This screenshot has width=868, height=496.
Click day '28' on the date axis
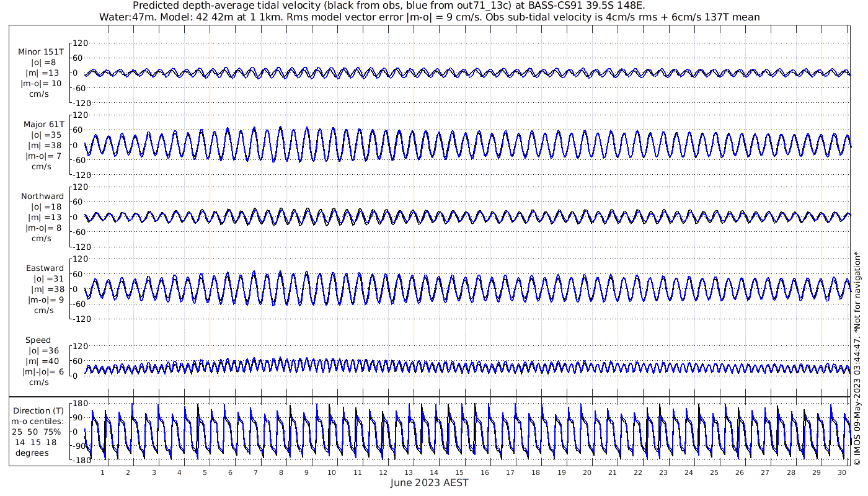790,472
